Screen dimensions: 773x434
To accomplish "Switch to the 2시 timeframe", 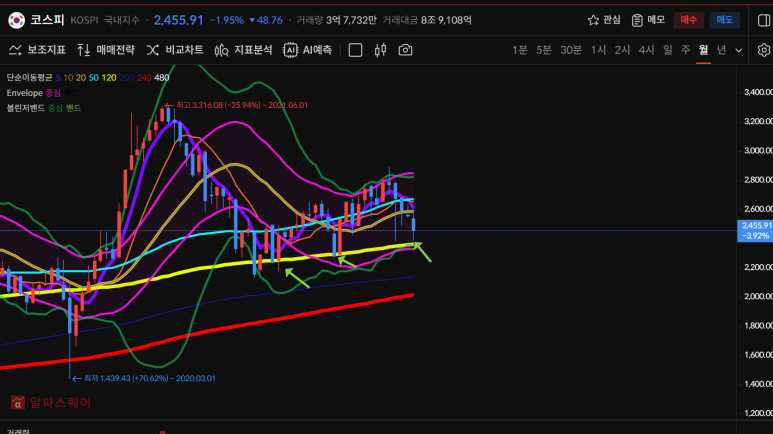I will click(622, 50).
